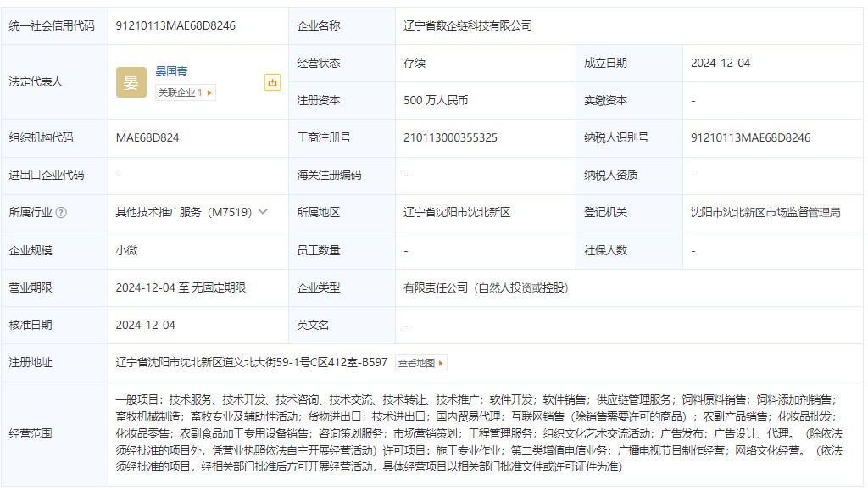Click company type 有限责任公司（自然人投资或控股）
This screenshot has height=491, width=868.
pos(486,287)
